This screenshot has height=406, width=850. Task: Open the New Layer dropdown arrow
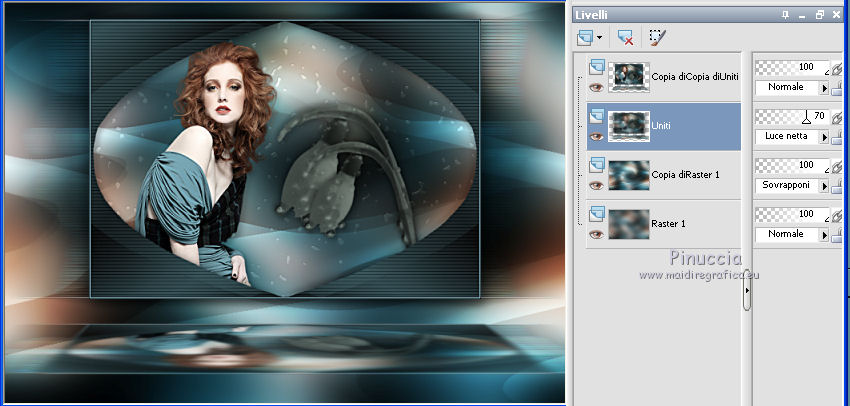pos(600,37)
